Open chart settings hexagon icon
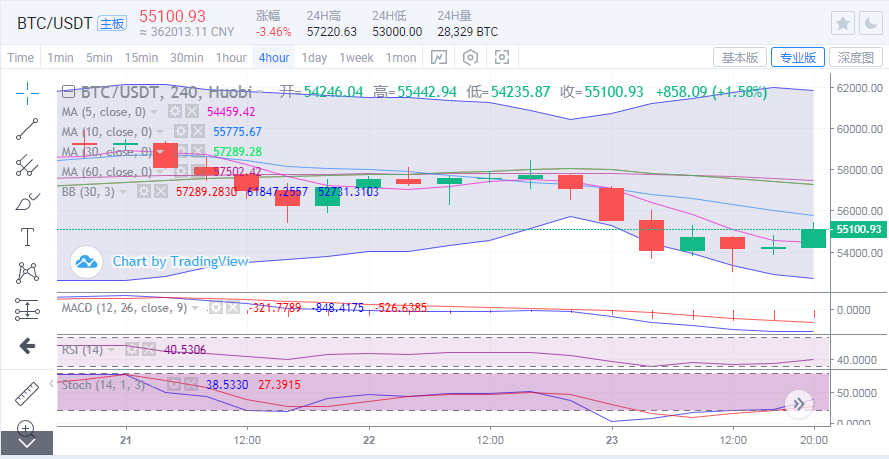Image resolution: width=889 pixels, height=459 pixels. point(471,57)
